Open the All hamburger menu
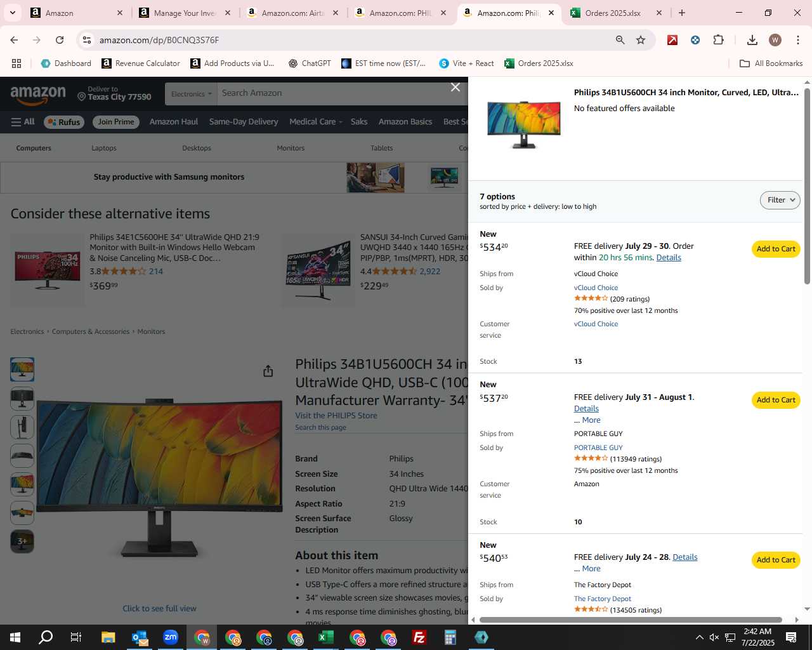The width and height of the screenshot is (812, 650). (23, 122)
